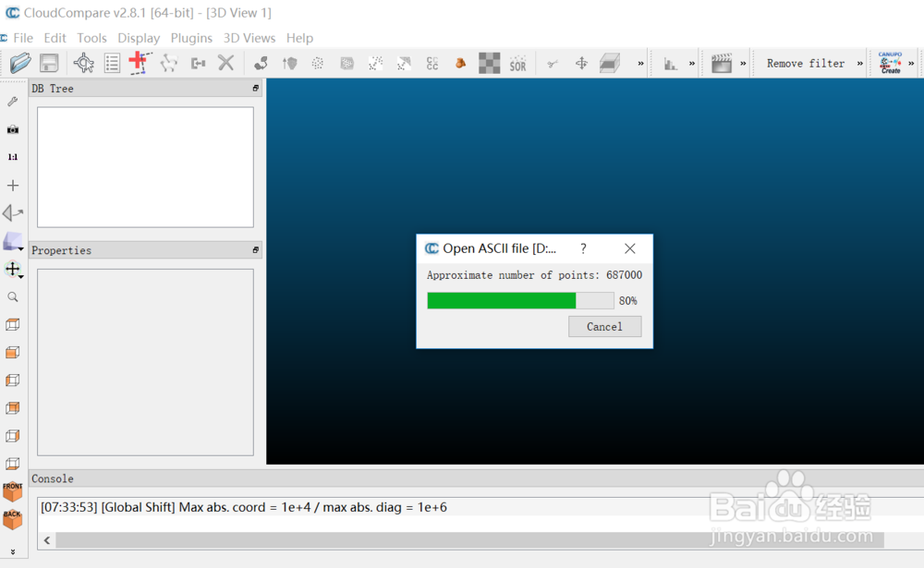This screenshot has width=924, height=568.
Task: Expand overflow chevron beside histogram icon
Action: click(x=692, y=64)
